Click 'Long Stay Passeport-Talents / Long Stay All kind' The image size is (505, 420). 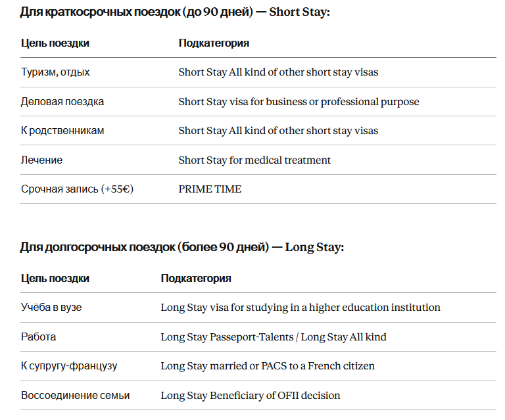click(274, 337)
